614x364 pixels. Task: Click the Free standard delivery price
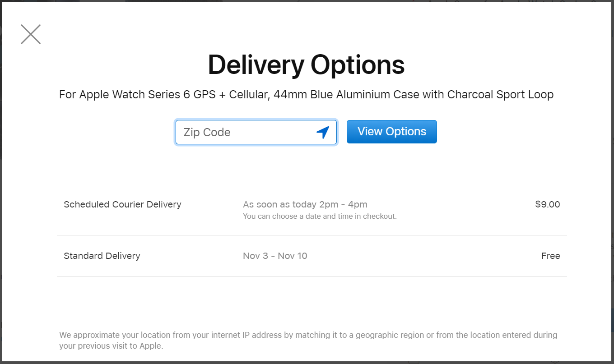click(x=551, y=256)
